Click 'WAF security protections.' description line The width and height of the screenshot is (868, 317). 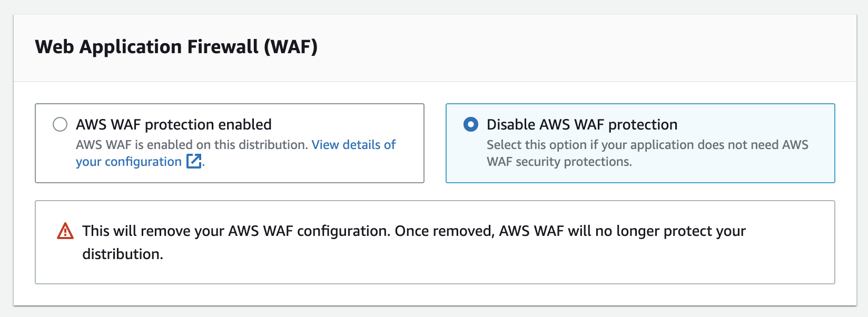pos(559,162)
